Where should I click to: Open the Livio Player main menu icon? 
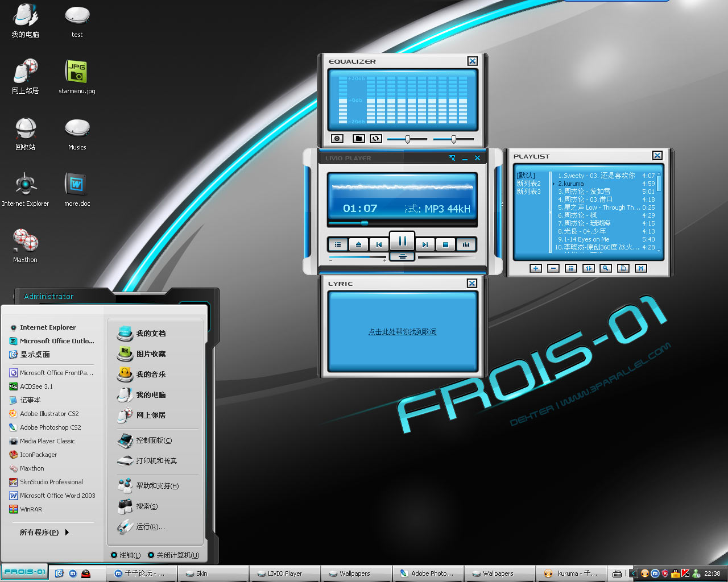[x=452, y=158]
